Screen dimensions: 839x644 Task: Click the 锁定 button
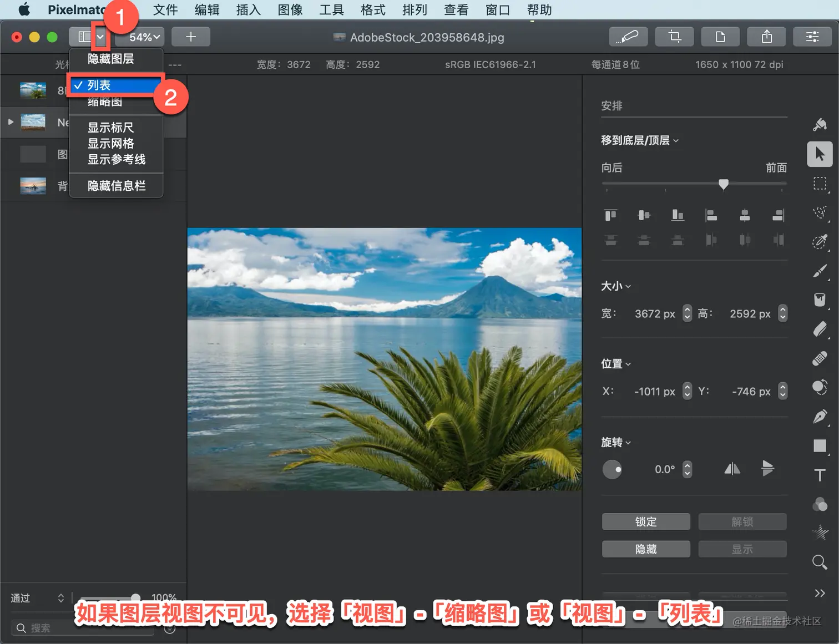point(646,522)
